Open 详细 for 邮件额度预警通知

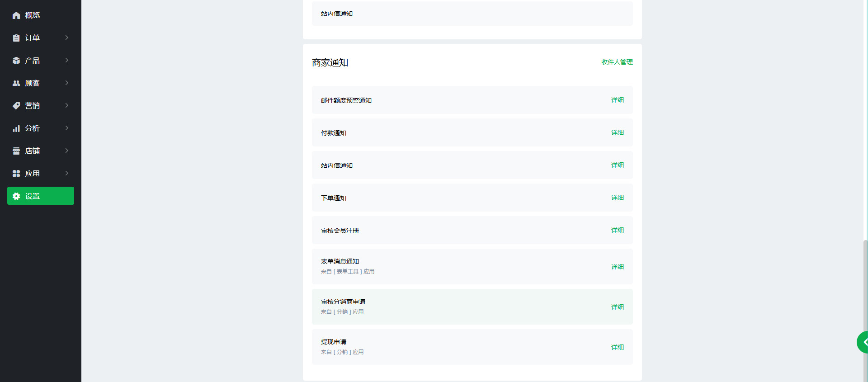[x=617, y=100]
